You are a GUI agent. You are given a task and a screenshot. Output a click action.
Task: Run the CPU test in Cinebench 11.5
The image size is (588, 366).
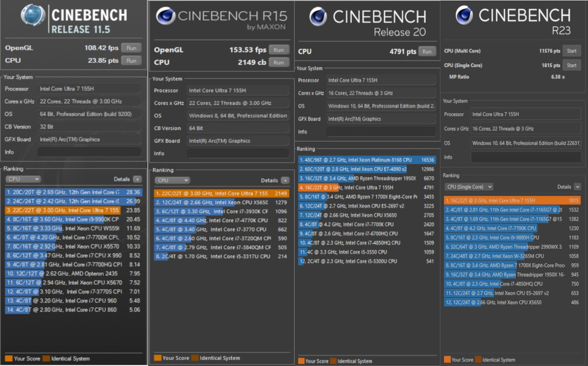point(131,60)
